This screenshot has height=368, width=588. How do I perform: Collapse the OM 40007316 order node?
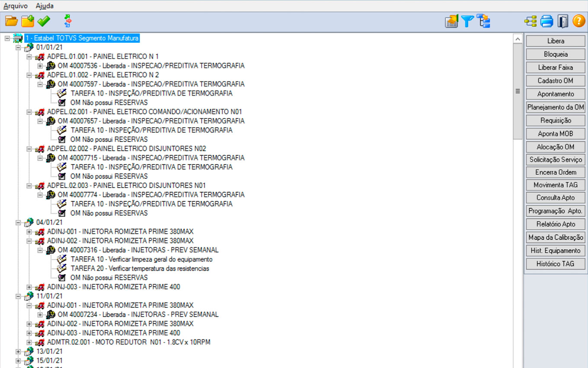click(40, 250)
